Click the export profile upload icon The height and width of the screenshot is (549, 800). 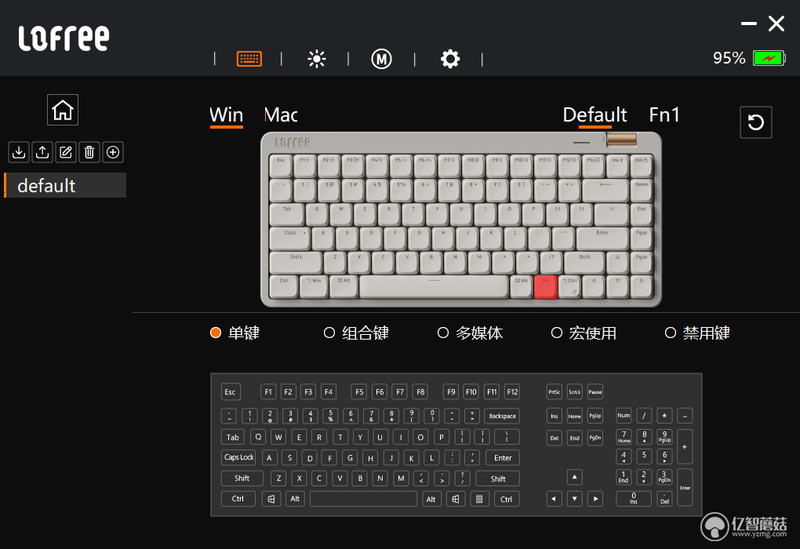pos(42,152)
